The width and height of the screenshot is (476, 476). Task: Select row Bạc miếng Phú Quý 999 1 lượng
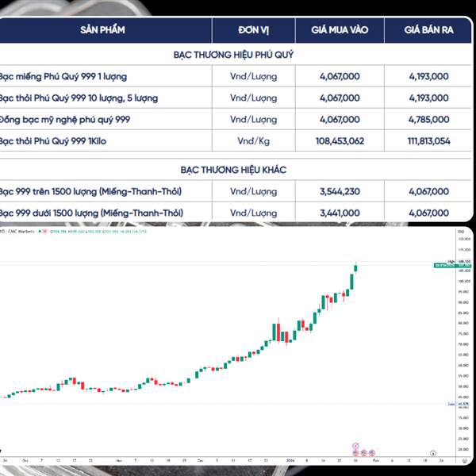tap(236, 76)
